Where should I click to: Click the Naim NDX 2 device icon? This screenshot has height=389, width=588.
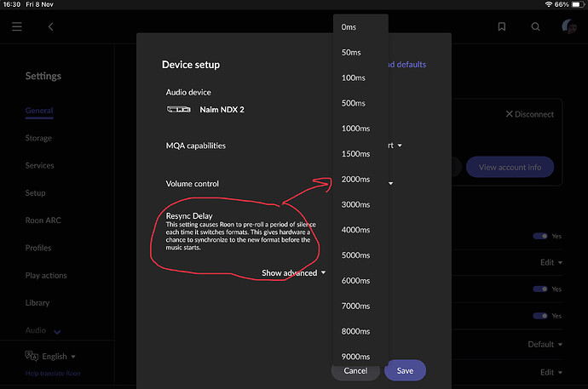click(178, 109)
